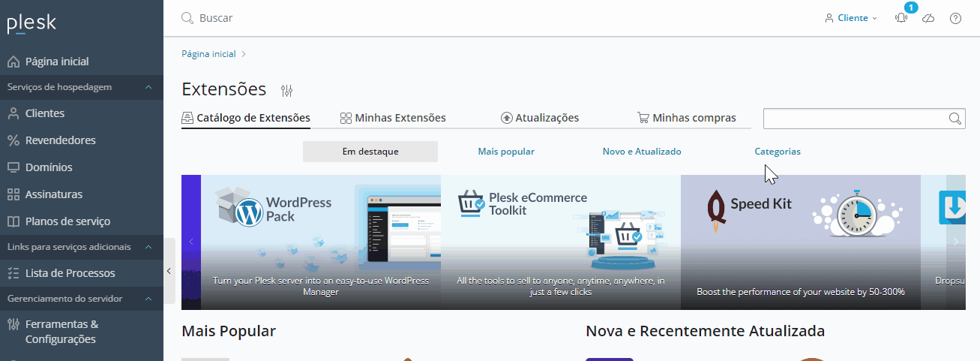Click the carousel previous arrow

point(191,242)
